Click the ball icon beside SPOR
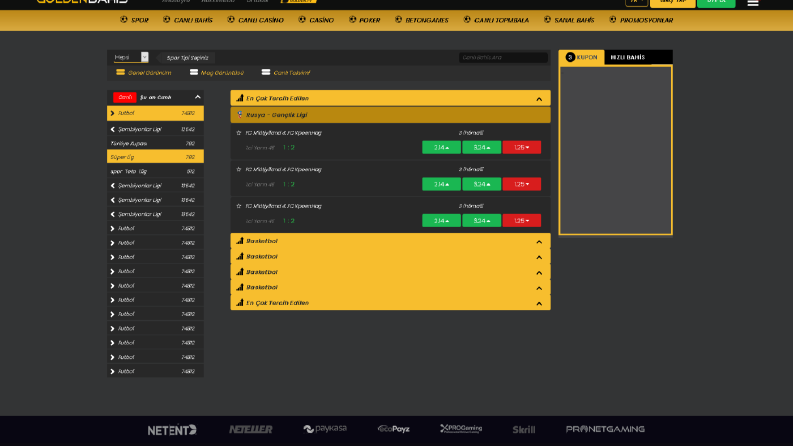 (x=124, y=20)
